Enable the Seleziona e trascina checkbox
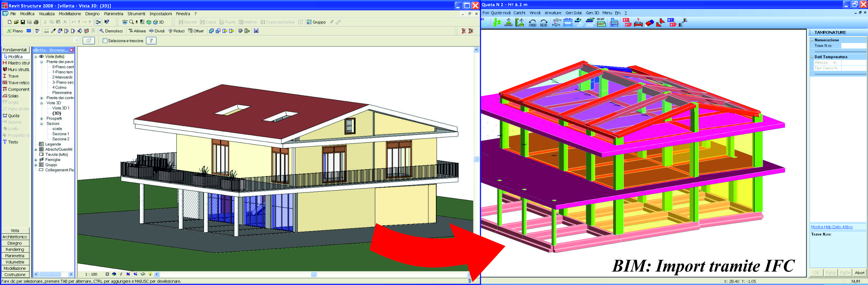 pyautogui.click(x=105, y=41)
